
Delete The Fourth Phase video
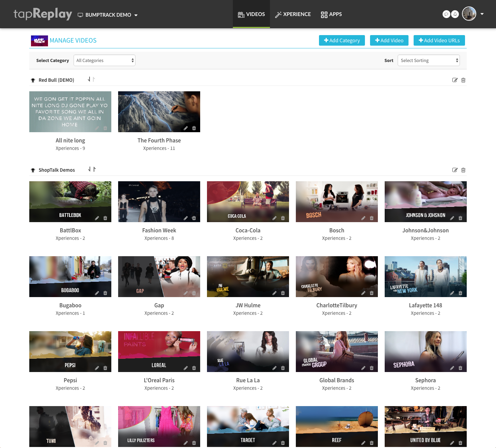pos(194,128)
